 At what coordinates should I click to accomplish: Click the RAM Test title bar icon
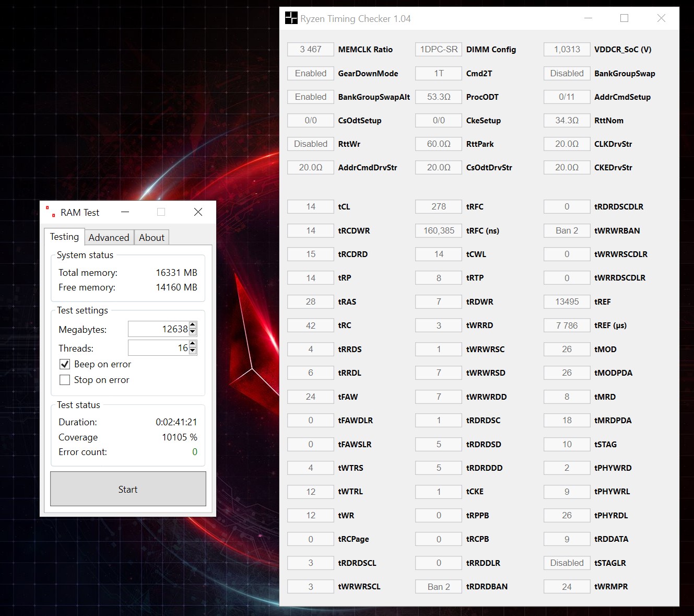click(x=51, y=212)
